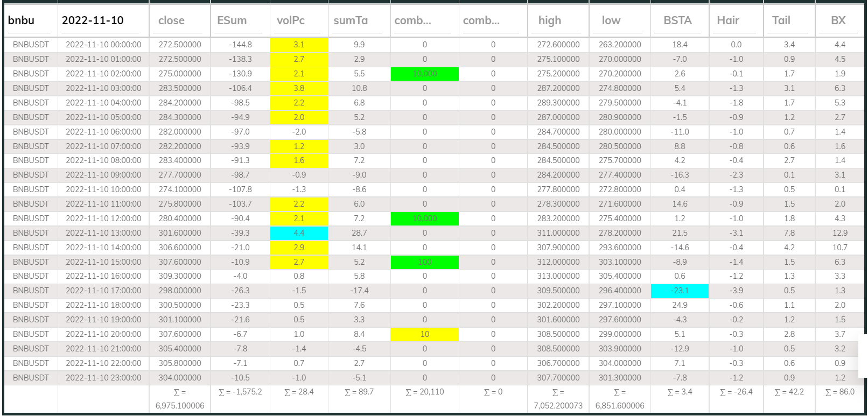Select the yellow 1.6 volPc cell
Screen dimensions: 868x416
pos(299,160)
